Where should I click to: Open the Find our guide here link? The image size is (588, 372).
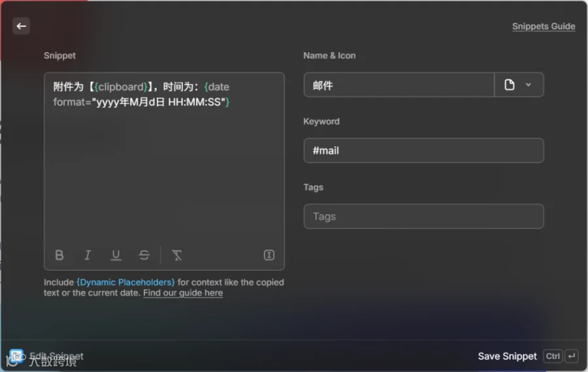pos(183,293)
